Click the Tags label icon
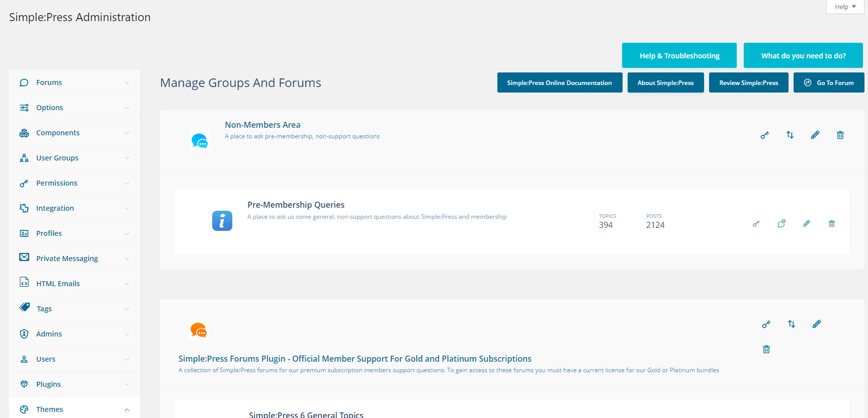This screenshot has width=868, height=418. [24, 307]
